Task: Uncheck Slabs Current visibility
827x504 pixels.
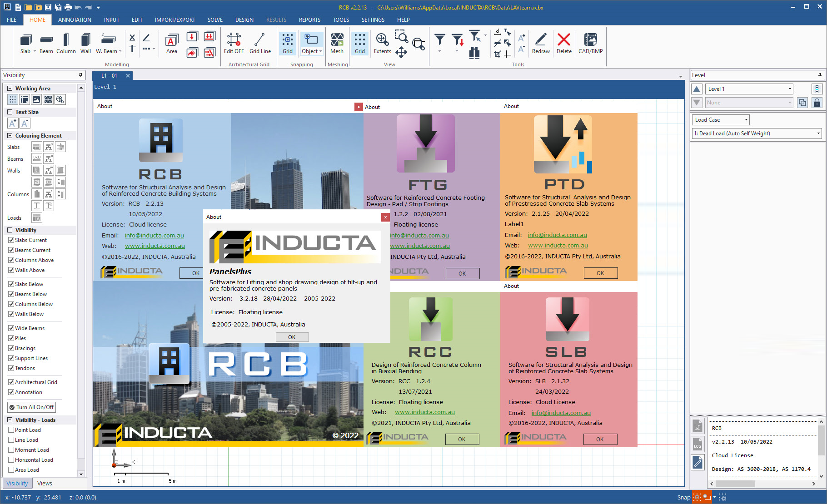Action: point(11,240)
